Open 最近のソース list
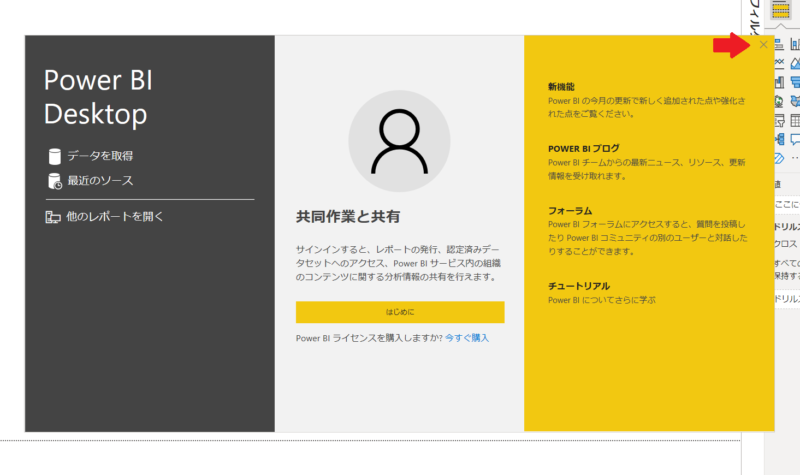 point(90,181)
